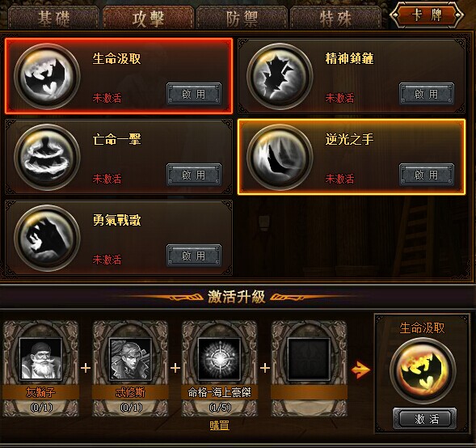Enable 精神鎖鏈 with its 啟用 button
The height and width of the screenshot is (448, 476).
coord(427,94)
